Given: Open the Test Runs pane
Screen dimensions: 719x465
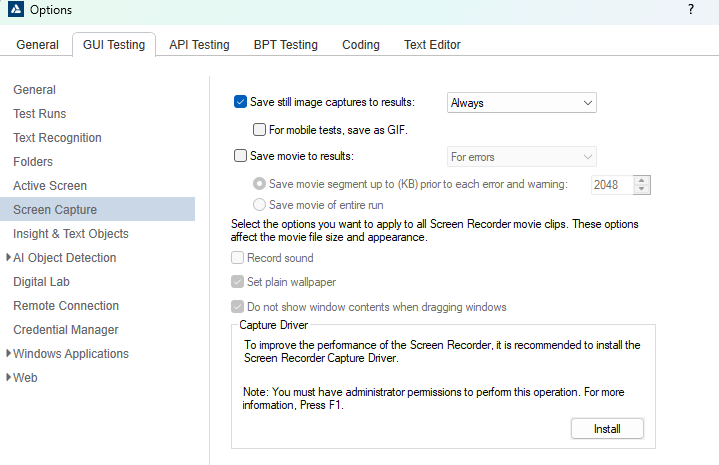Looking at the screenshot, I should point(39,114).
